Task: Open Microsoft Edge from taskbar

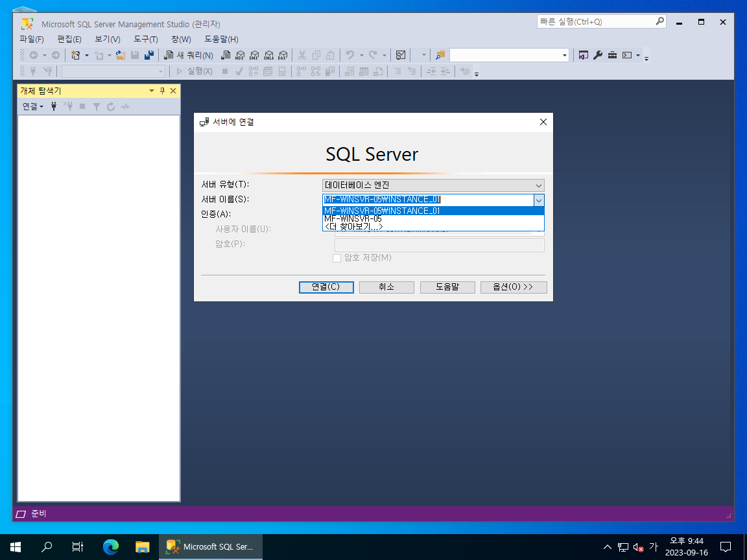Action: (x=110, y=547)
